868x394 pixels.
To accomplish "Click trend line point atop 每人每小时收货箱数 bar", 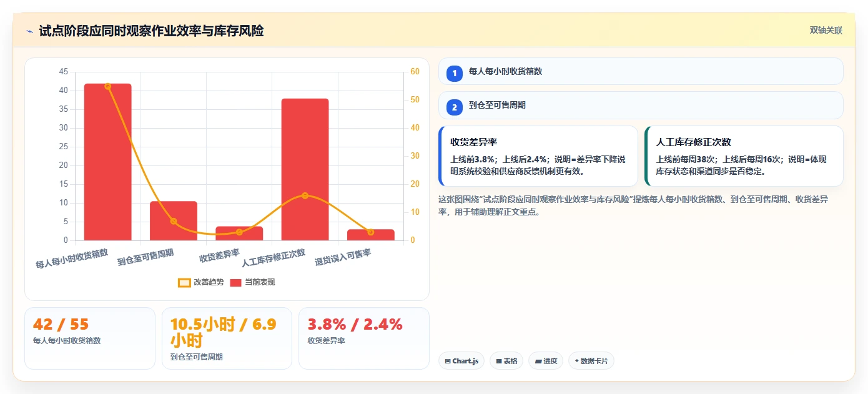I will pos(108,86).
